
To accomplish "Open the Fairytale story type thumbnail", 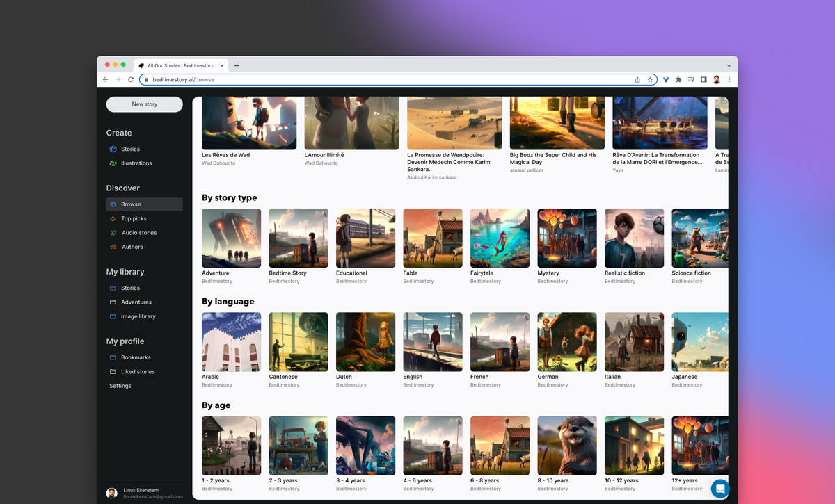I will (x=500, y=238).
